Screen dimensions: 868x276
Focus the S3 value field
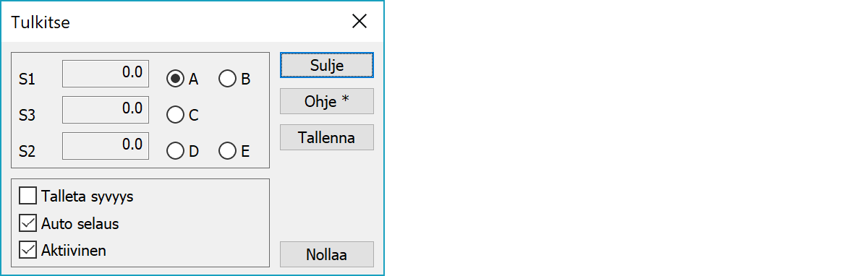tap(106, 110)
